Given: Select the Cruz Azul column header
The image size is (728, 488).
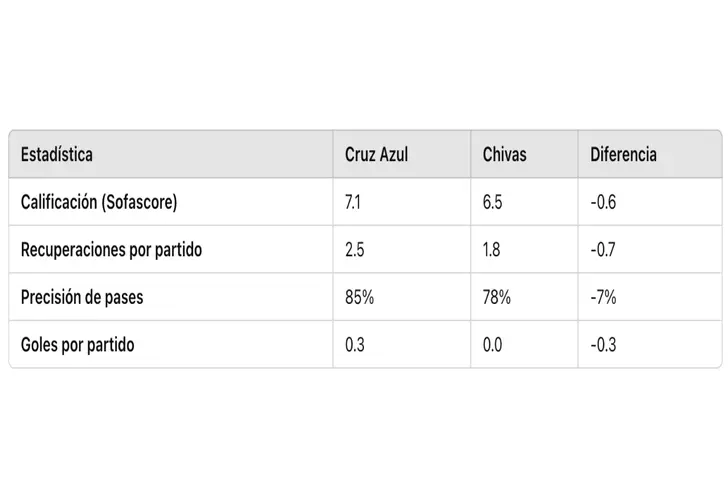Looking at the screenshot, I should (x=376, y=155).
